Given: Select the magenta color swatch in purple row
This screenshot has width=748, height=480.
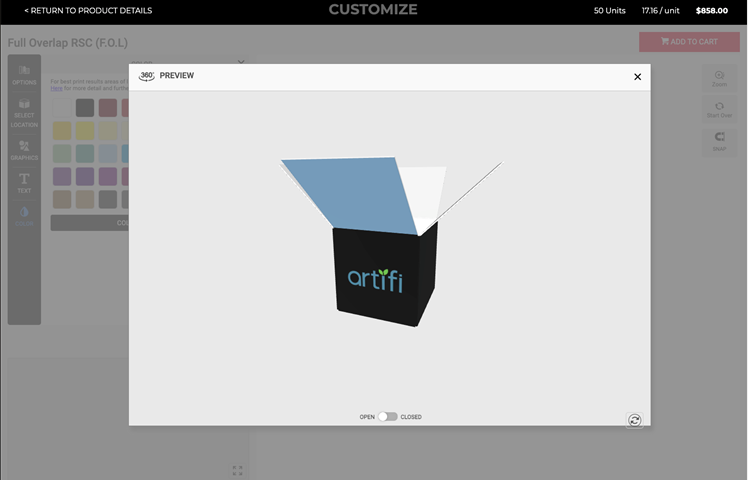Looking at the screenshot, I should (108, 177).
